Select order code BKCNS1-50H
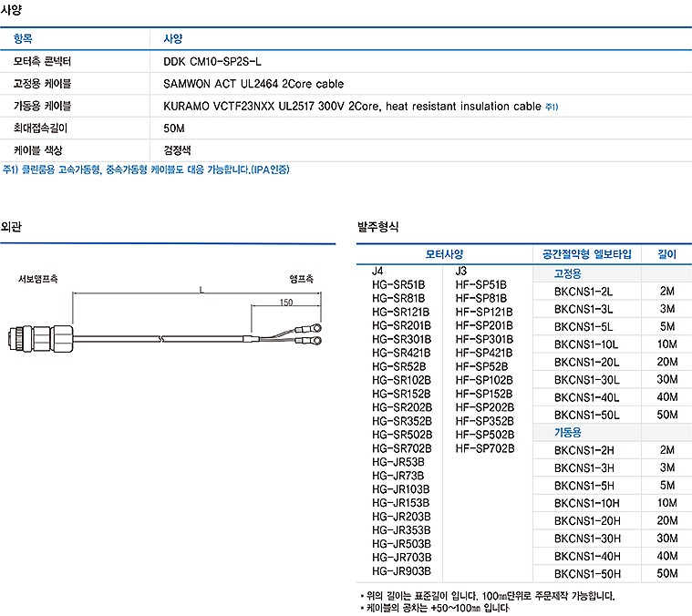The image size is (692, 616). (x=587, y=574)
